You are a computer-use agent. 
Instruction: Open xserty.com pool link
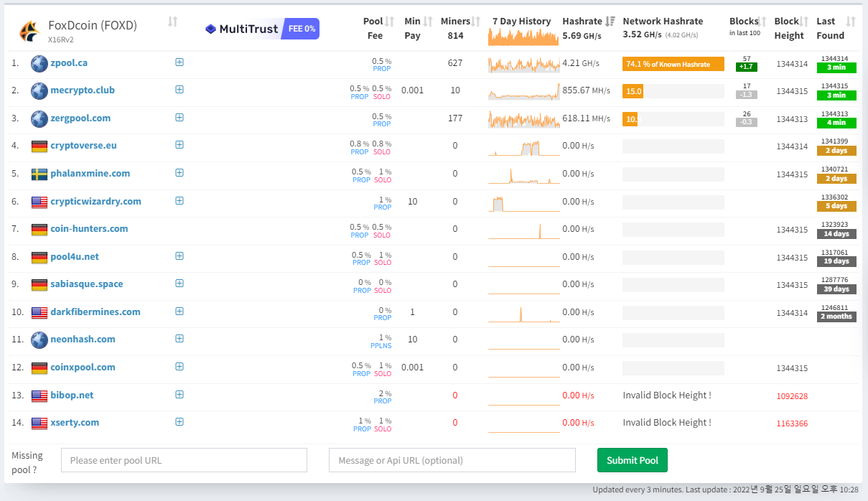pos(75,423)
